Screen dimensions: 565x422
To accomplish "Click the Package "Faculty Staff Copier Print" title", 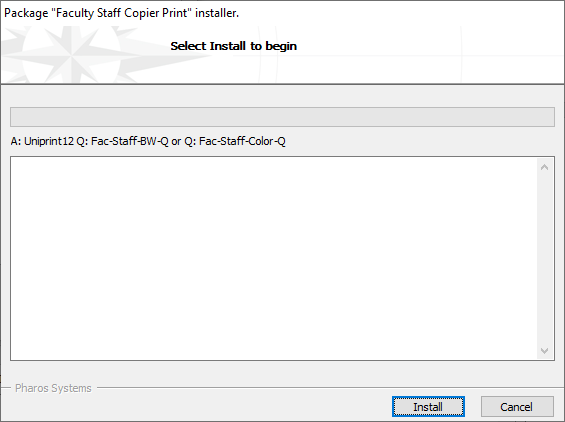I will click(121, 13).
